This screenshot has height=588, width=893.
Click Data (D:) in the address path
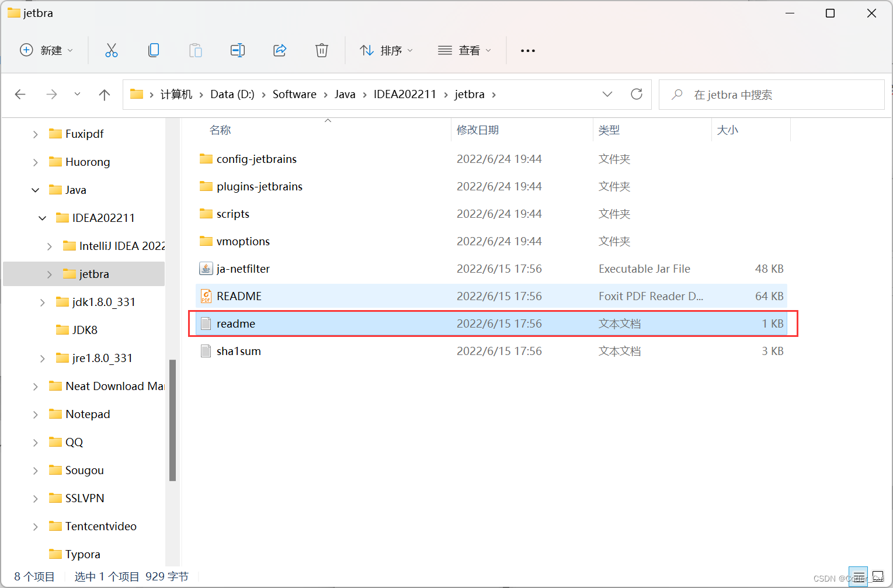tap(232, 95)
